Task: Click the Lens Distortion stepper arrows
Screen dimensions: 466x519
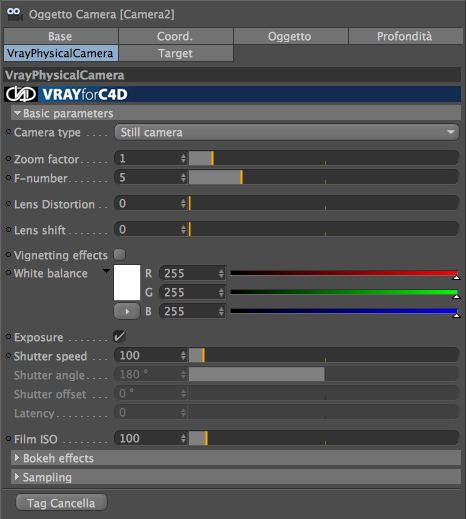Action: pyautogui.click(x=183, y=203)
